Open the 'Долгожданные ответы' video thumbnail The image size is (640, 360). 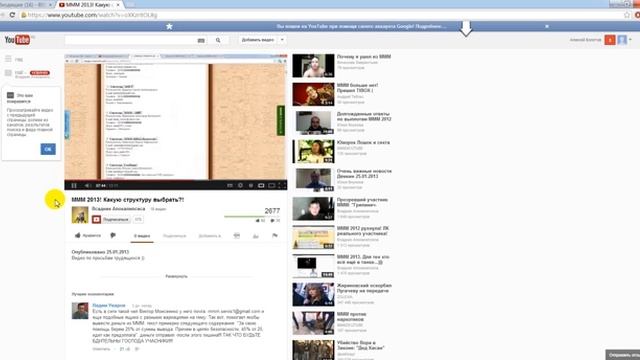313,123
